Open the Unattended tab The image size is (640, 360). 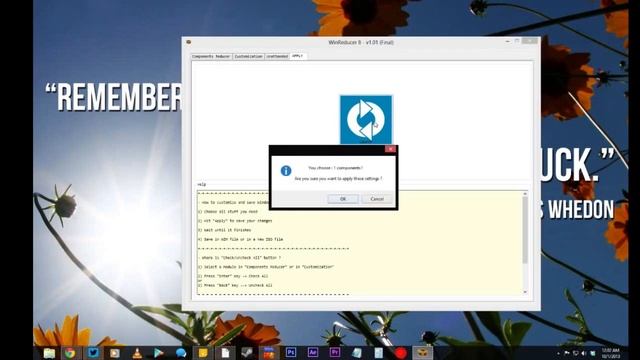click(277, 56)
